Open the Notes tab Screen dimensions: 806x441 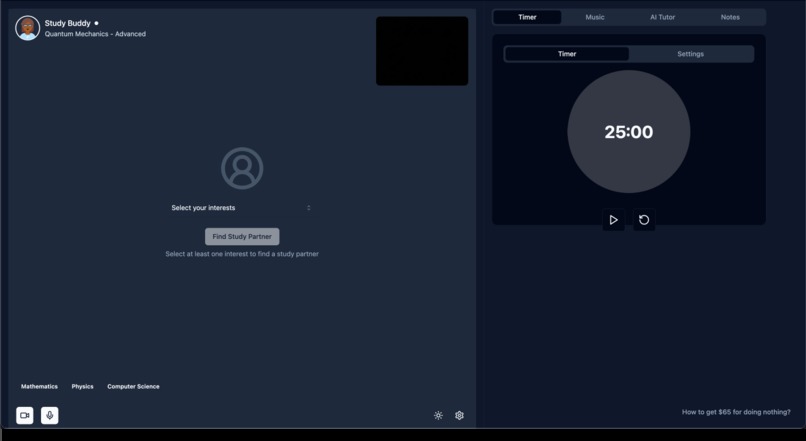pos(730,17)
